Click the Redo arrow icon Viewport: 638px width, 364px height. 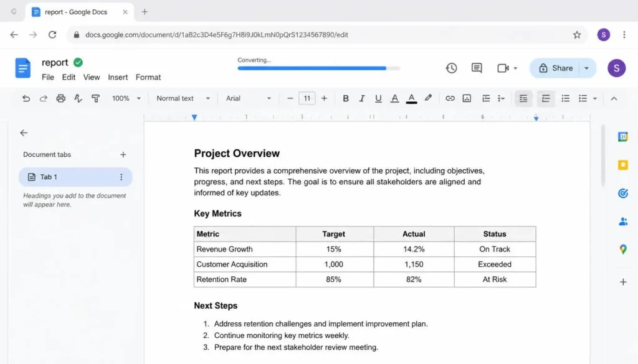[x=43, y=98]
